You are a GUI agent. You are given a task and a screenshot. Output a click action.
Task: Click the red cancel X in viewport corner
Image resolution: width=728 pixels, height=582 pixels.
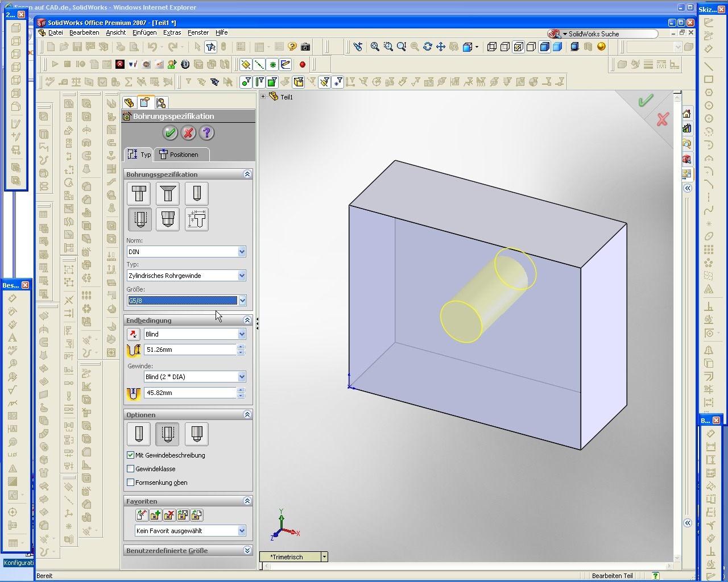point(663,120)
